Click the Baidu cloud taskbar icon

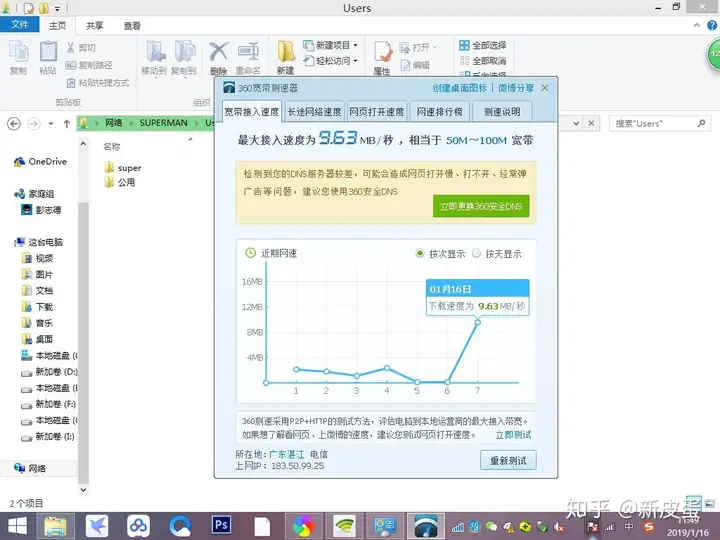138,526
